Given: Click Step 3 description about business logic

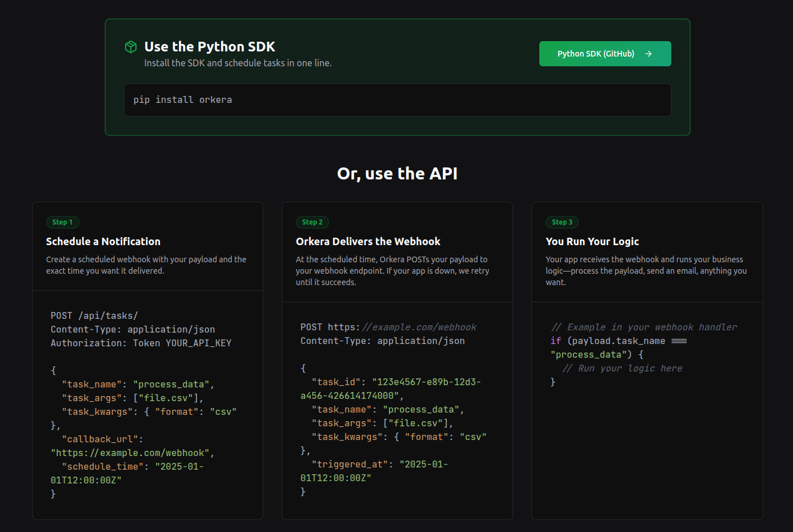Looking at the screenshot, I should [646, 271].
